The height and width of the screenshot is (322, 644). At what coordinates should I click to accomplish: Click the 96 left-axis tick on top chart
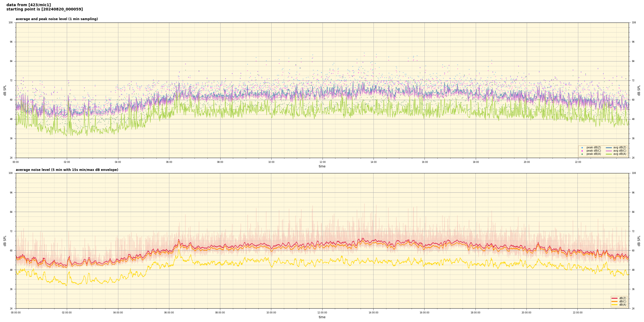pyautogui.click(x=11, y=42)
